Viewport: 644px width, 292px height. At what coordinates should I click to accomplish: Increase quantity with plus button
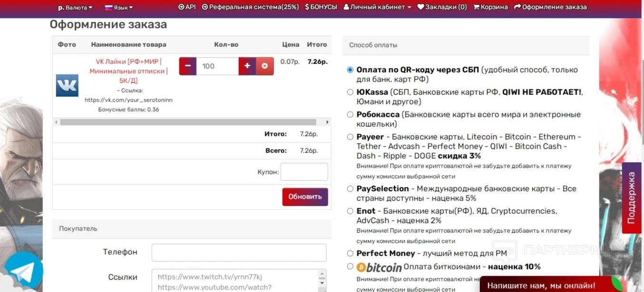(x=247, y=66)
